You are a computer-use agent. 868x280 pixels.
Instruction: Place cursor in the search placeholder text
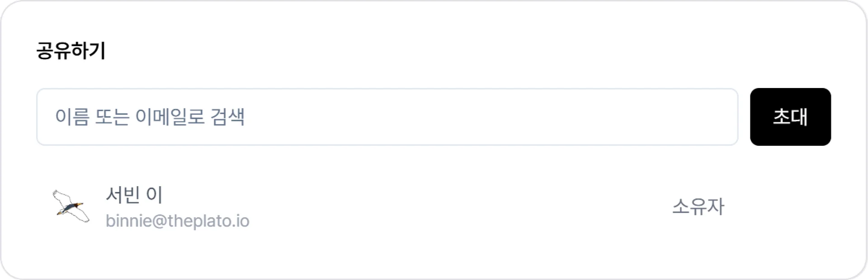[x=150, y=117]
